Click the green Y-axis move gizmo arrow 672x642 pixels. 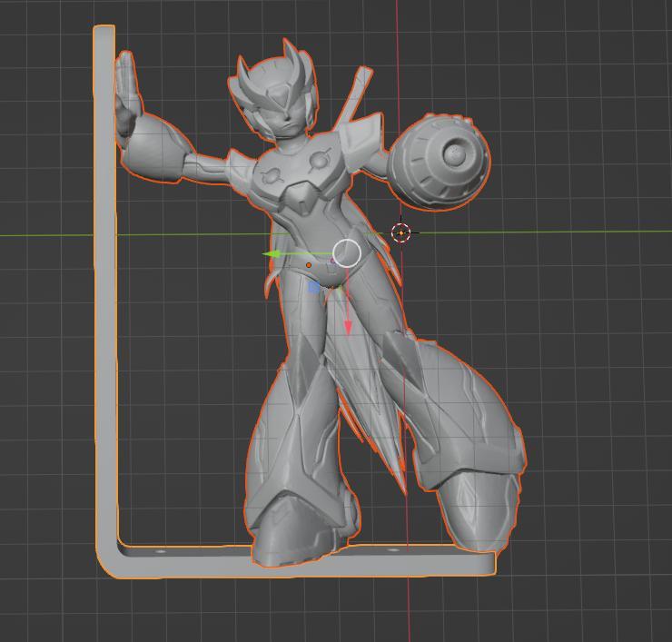point(274,254)
